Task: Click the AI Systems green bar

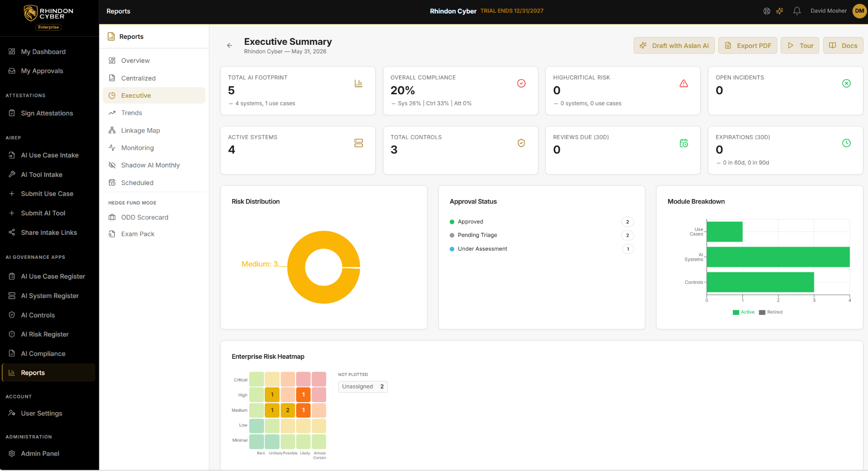Action: coord(778,257)
